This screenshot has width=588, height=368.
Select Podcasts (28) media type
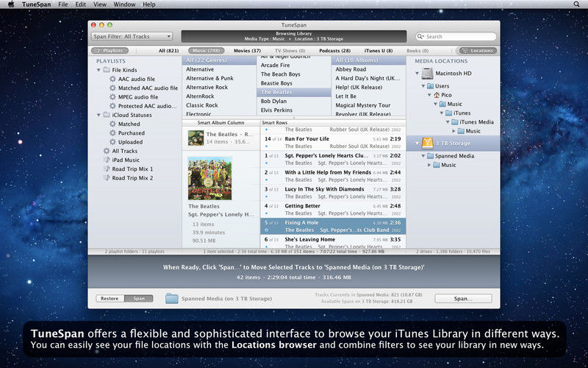click(335, 51)
